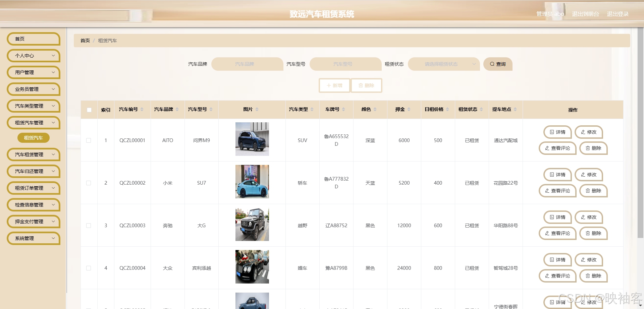Expand 押金支付管理 sidebar menu
The width and height of the screenshot is (644, 309).
click(34, 222)
